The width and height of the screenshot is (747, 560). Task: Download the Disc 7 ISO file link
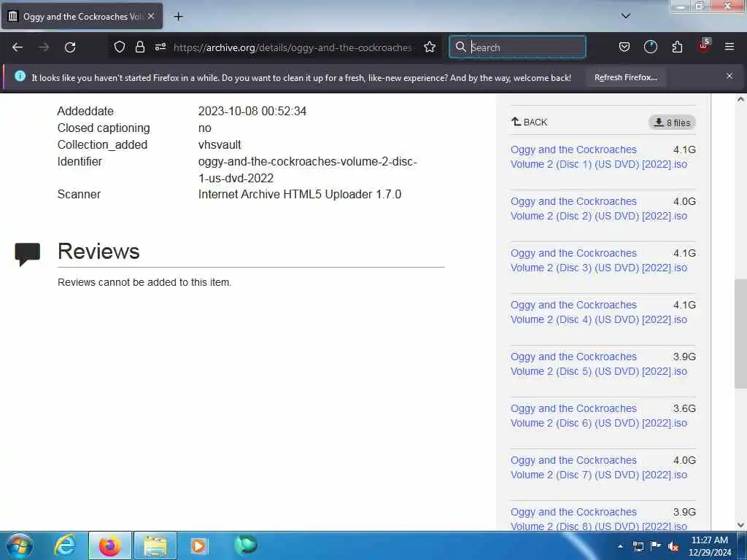click(599, 467)
